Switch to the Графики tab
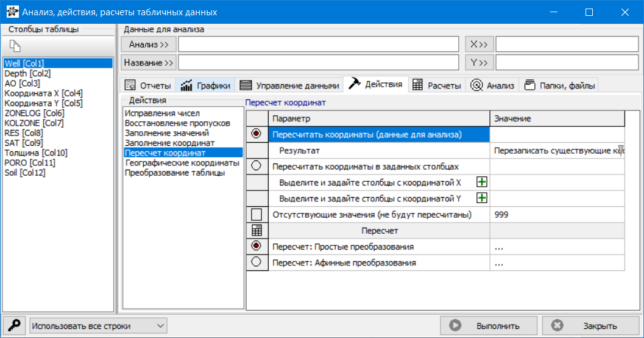644x338 pixels. 205,85
